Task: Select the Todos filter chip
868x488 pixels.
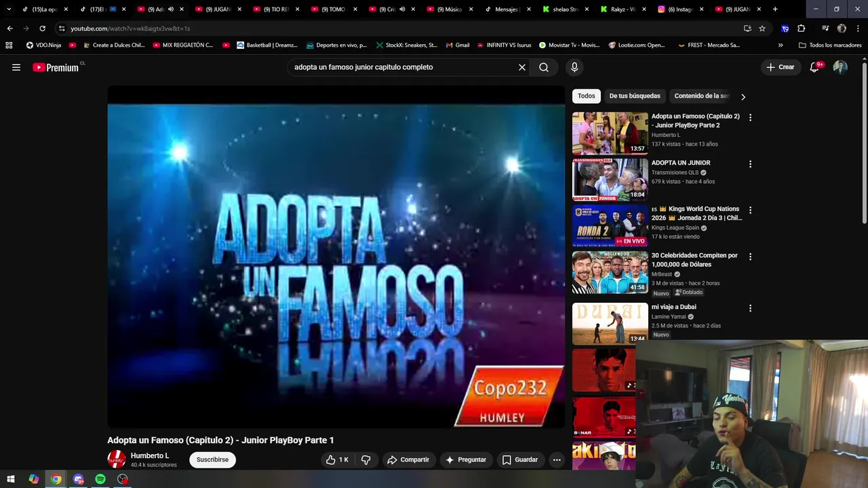Action: 587,96
